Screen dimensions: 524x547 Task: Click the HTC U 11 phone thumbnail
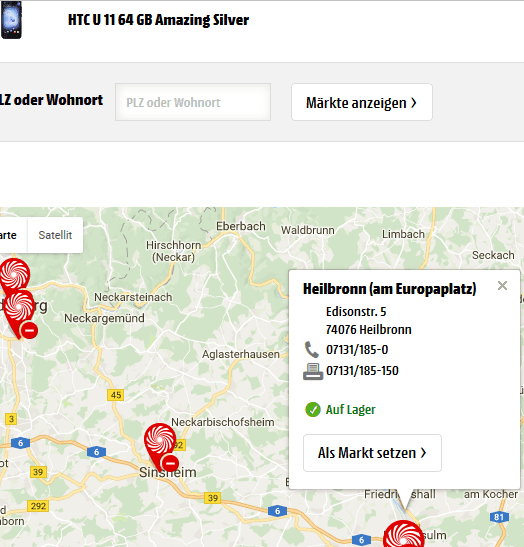point(11,20)
